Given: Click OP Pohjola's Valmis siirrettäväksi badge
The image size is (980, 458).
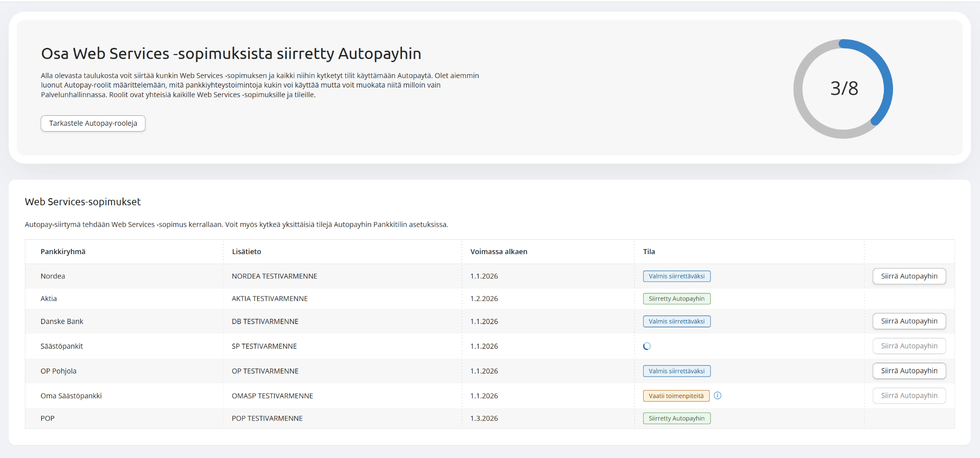Looking at the screenshot, I should 676,371.
